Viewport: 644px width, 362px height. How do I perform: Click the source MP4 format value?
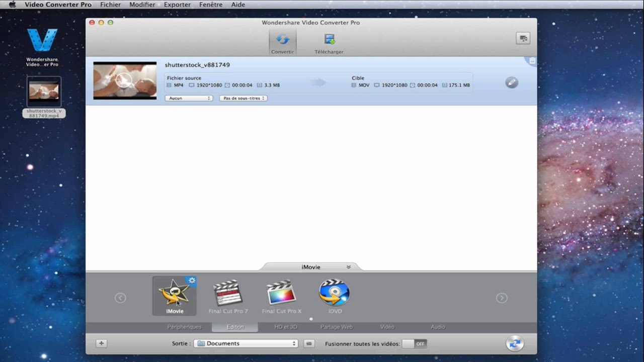(179, 85)
